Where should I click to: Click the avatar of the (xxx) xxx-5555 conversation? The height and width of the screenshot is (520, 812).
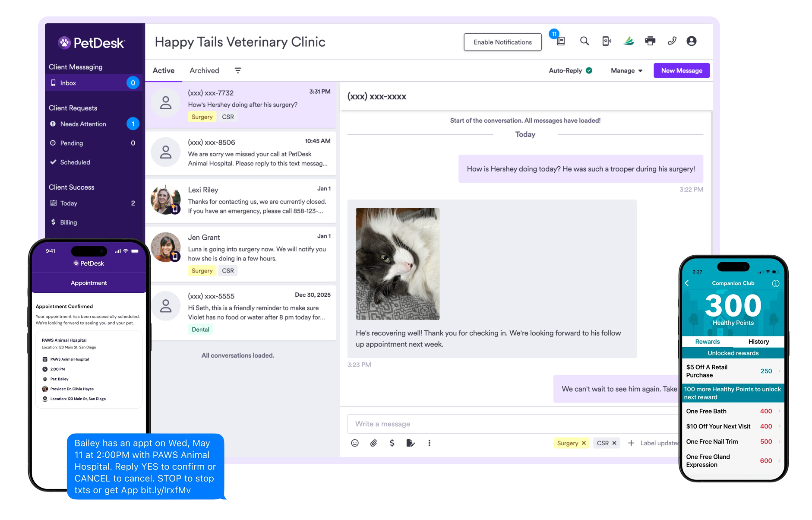click(166, 306)
